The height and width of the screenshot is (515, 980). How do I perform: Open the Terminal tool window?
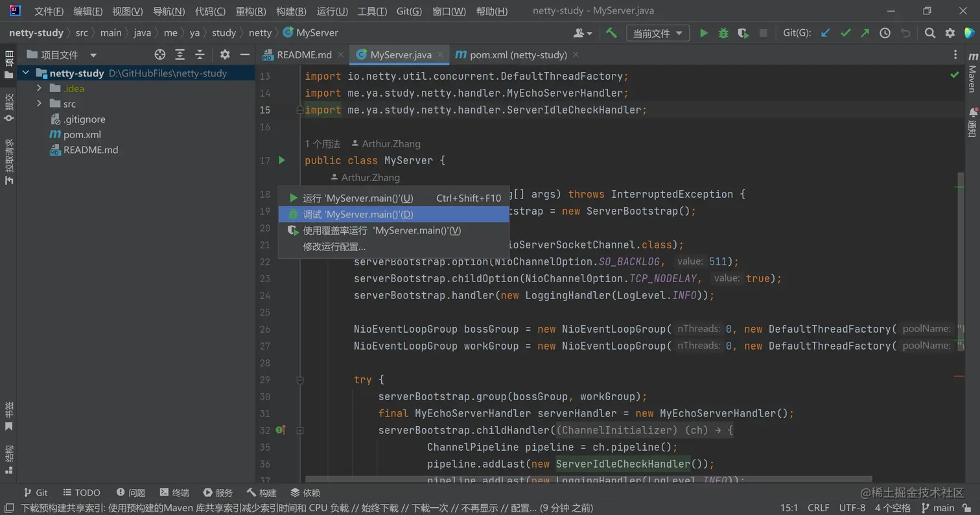[x=174, y=493]
